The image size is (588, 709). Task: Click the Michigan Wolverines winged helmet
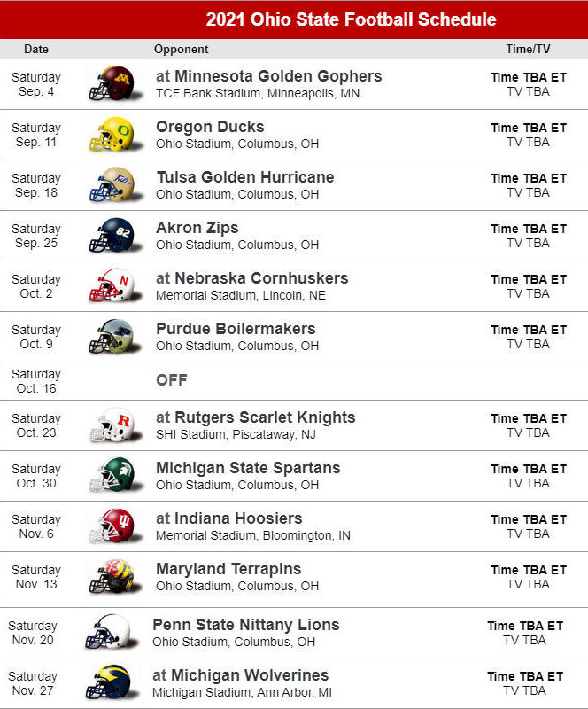[112, 682]
